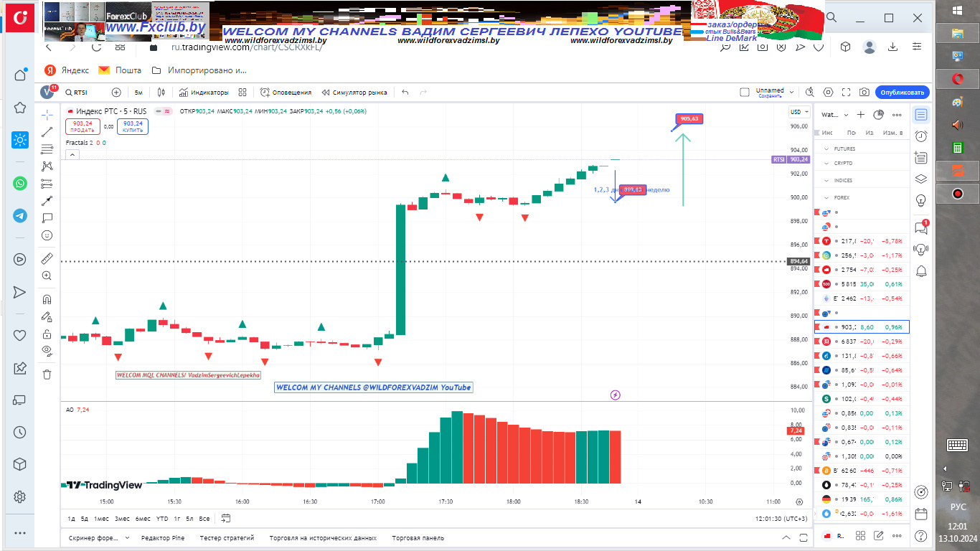The image size is (980, 551).
Task: Open the Windows Start button
Action: coord(957,10)
